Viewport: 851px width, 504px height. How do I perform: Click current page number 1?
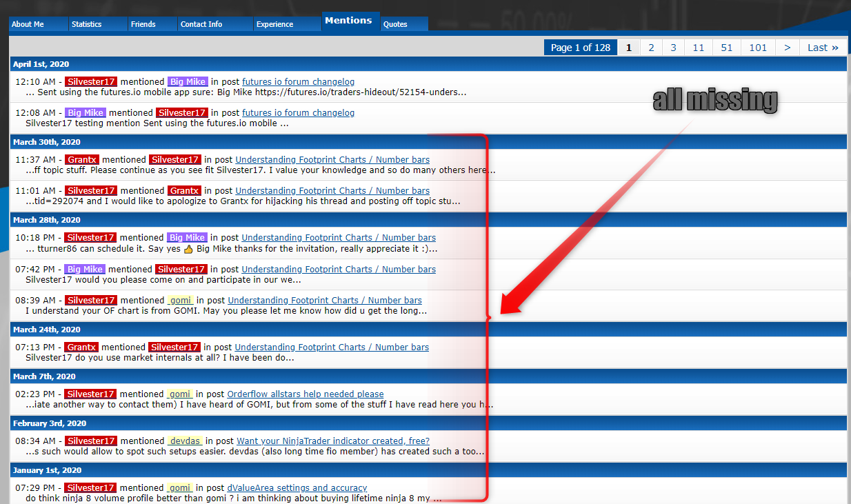[628, 48]
